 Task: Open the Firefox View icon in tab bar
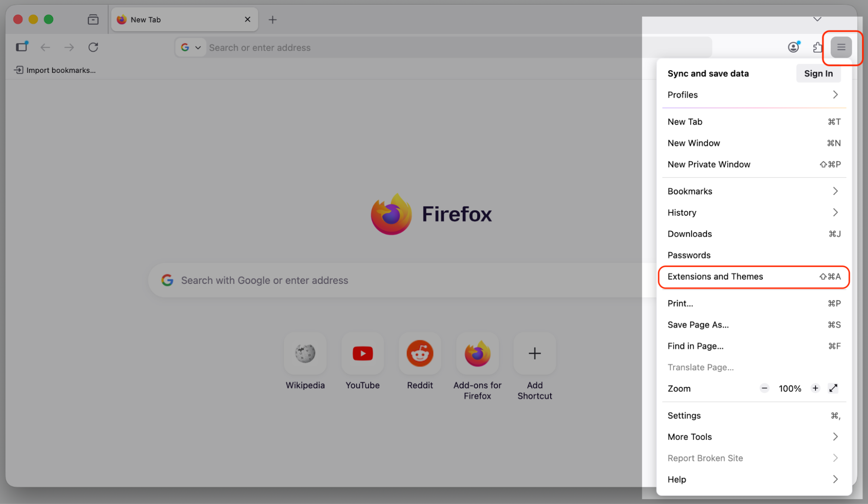coord(93,20)
